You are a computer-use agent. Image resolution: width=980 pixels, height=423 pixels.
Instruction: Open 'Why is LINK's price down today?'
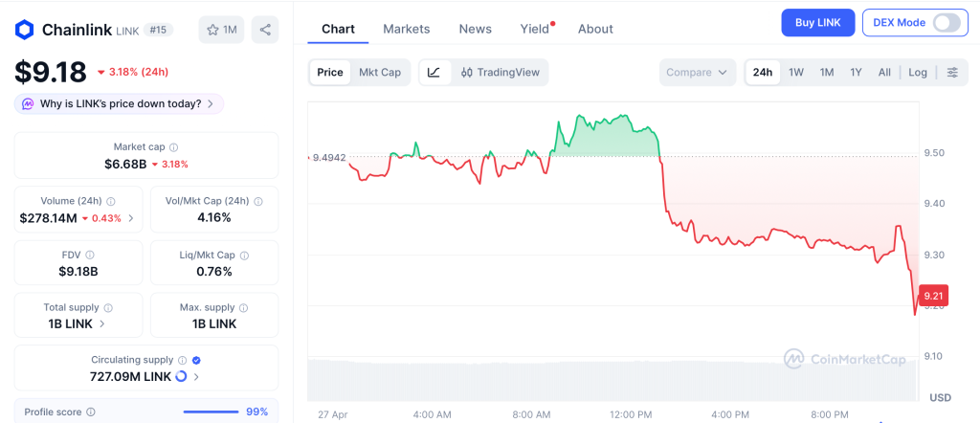(x=120, y=103)
